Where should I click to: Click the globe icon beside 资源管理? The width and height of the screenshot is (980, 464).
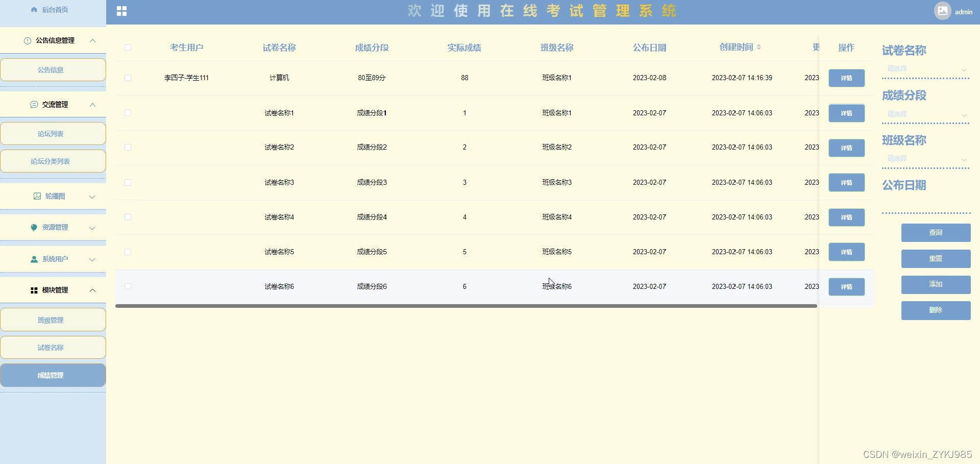pyautogui.click(x=34, y=228)
